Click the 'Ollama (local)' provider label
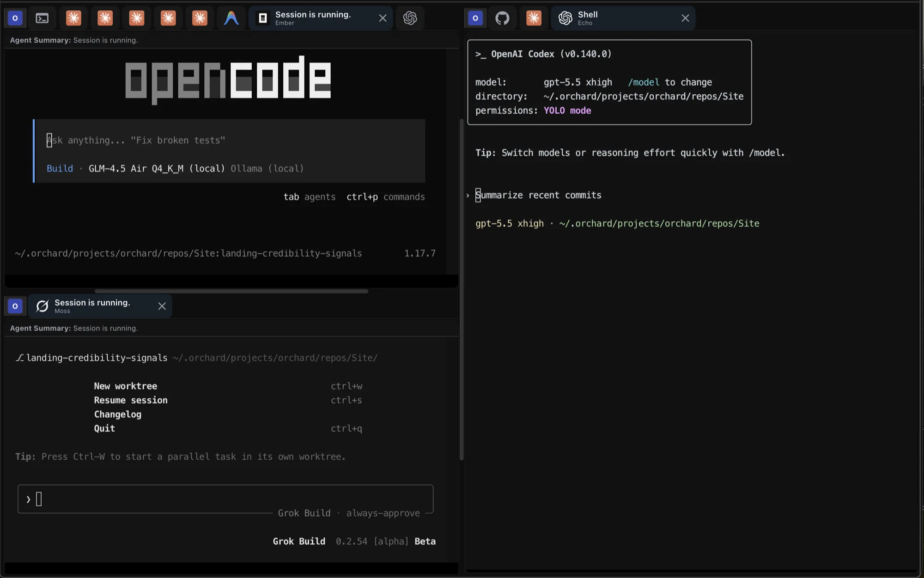The image size is (924, 578). pos(267,168)
